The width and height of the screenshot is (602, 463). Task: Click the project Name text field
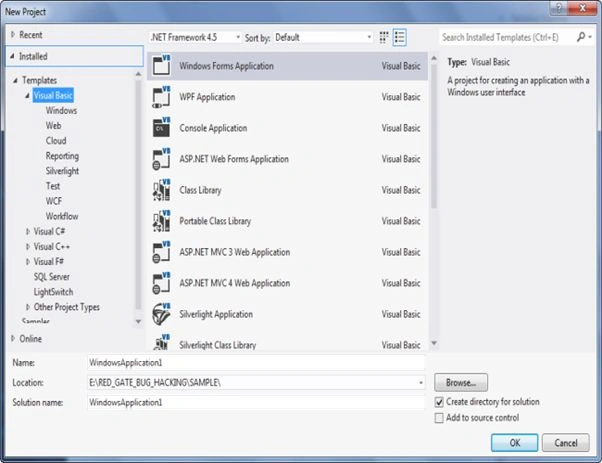point(256,362)
